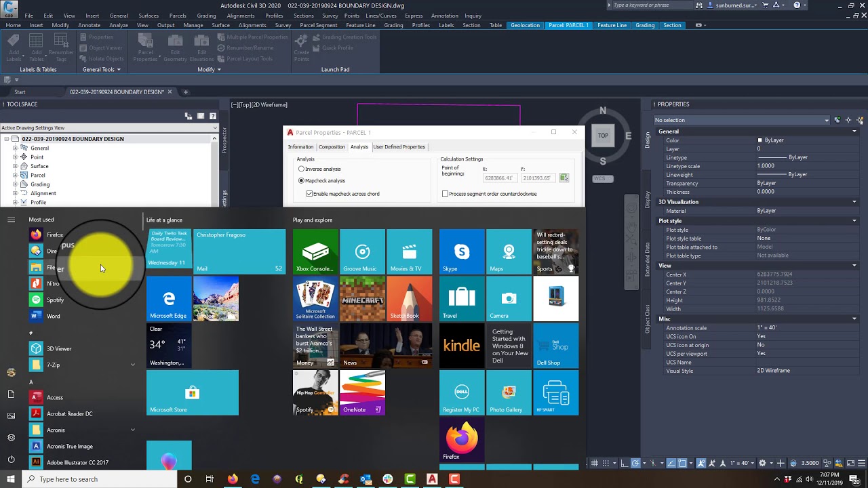Open the Microsoft Edge tile

(169, 298)
